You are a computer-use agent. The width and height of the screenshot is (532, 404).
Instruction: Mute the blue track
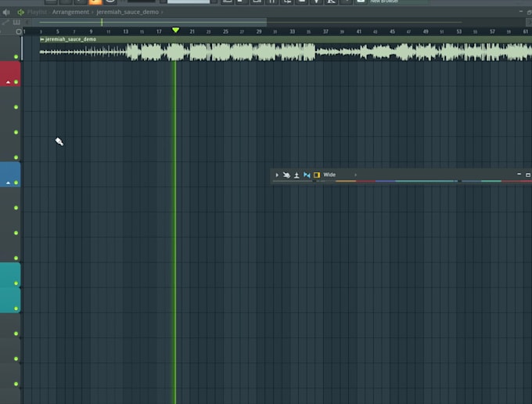(x=16, y=182)
